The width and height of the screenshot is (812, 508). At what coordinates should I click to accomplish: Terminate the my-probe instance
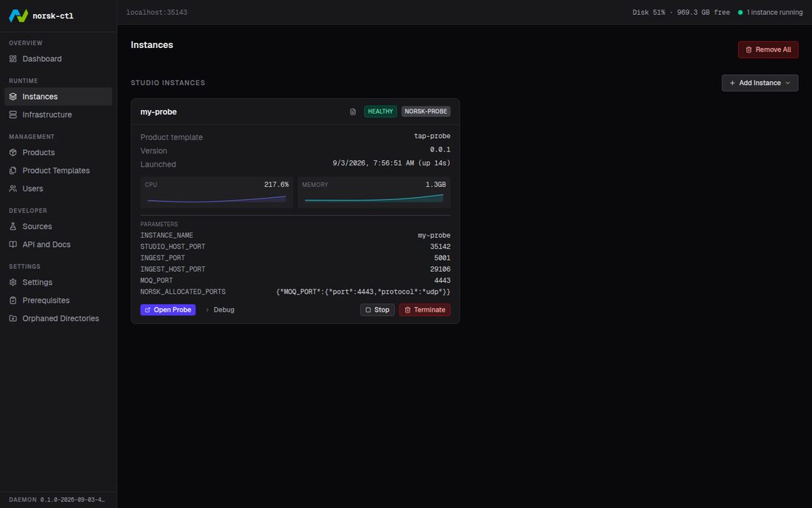[x=424, y=310]
